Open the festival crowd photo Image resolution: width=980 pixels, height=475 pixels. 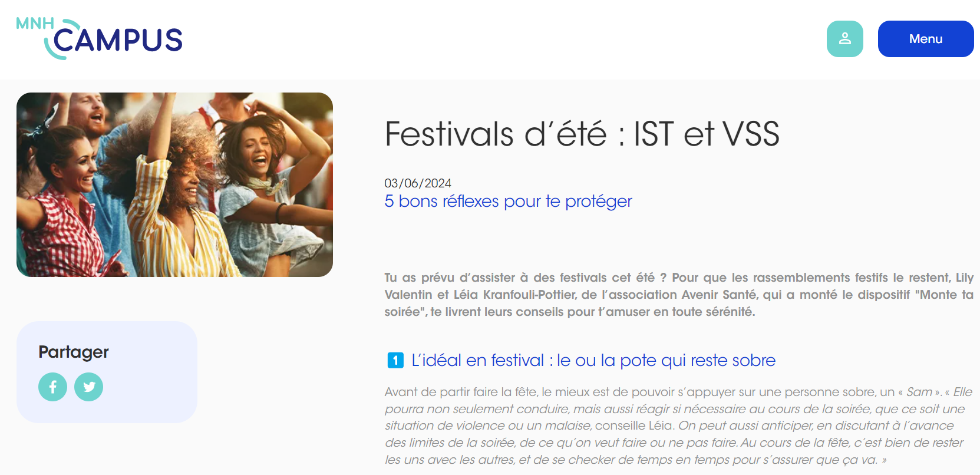point(174,184)
